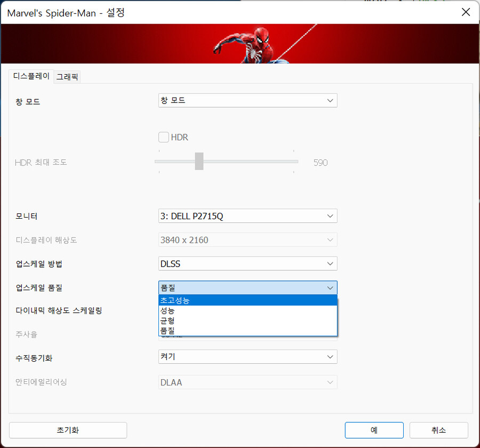
Task: Click the Spider-Man banner image
Action: [x=240, y=44]
